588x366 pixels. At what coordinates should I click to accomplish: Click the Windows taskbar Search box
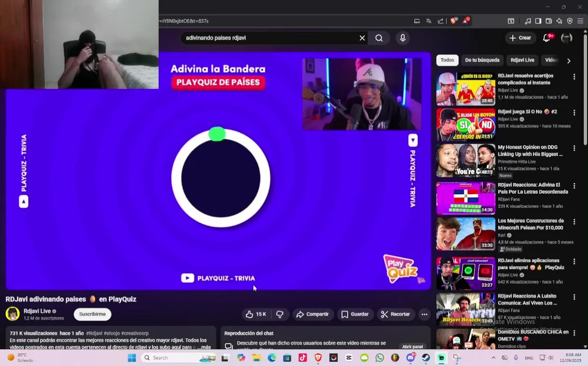click(180, 358)
